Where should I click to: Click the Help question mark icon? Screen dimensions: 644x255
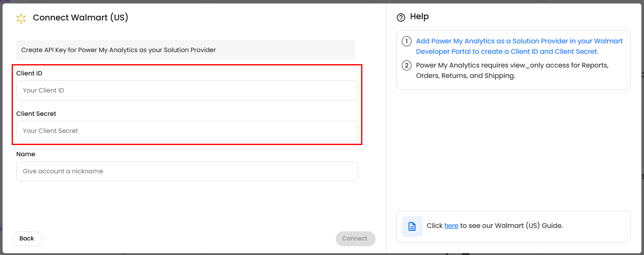401,17
